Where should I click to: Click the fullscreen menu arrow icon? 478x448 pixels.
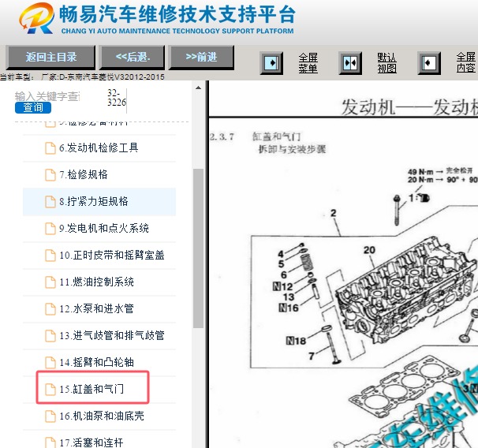pos(271,63)
